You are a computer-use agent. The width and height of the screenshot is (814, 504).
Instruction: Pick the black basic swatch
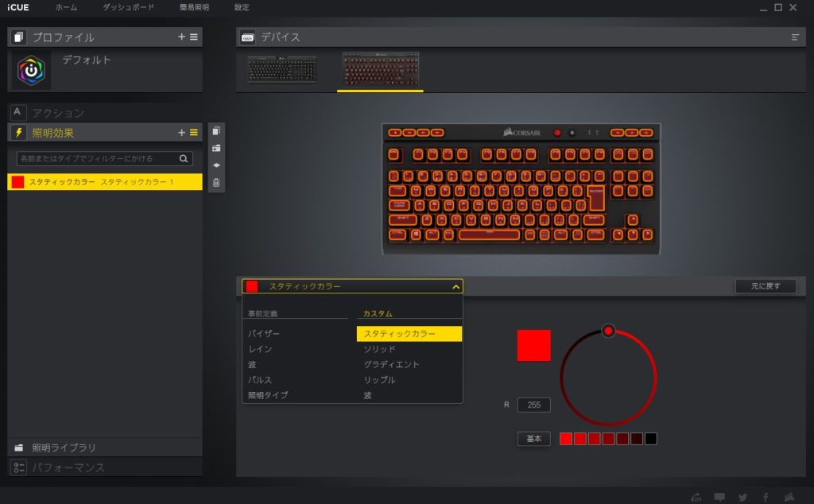pyautogui.click(x=650, y=439)
